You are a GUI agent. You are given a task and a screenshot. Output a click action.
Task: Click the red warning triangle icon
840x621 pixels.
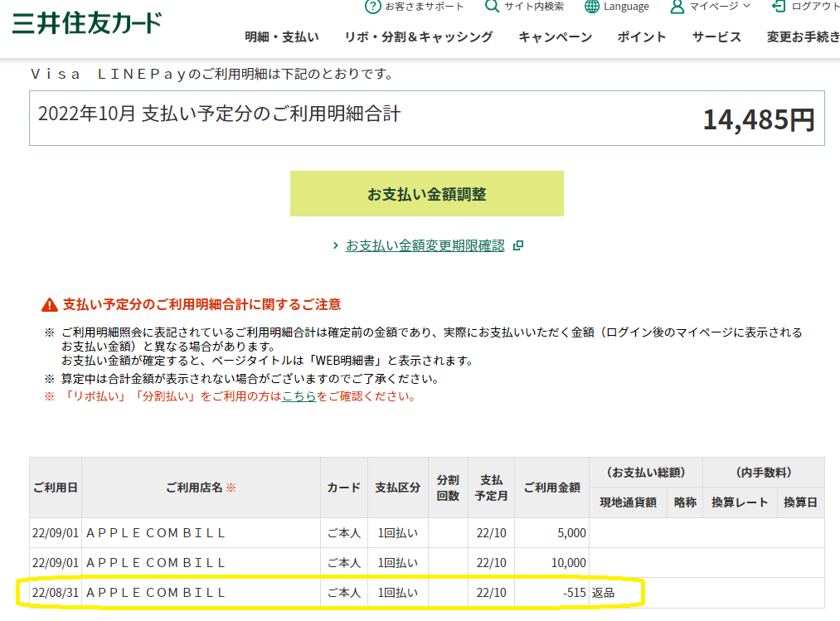50,305
